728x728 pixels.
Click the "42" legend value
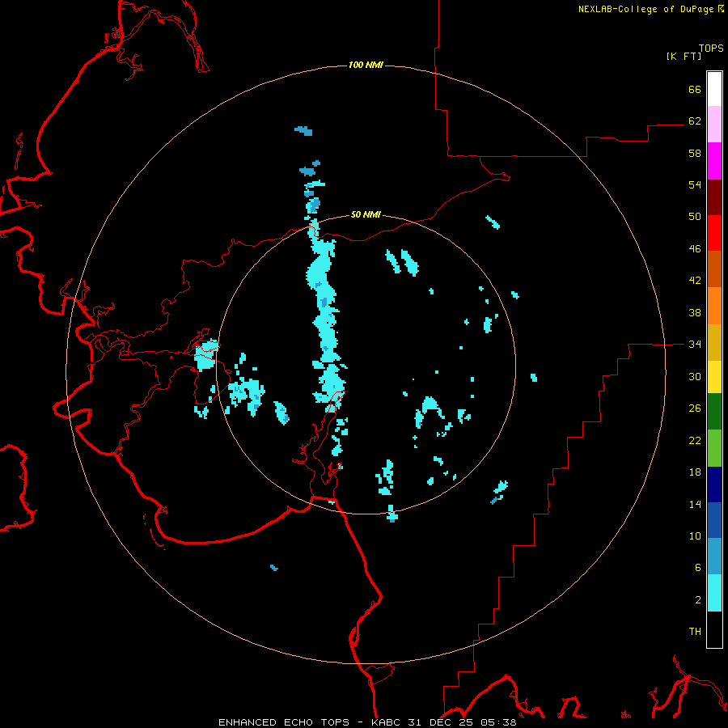[x=695, y=281]
